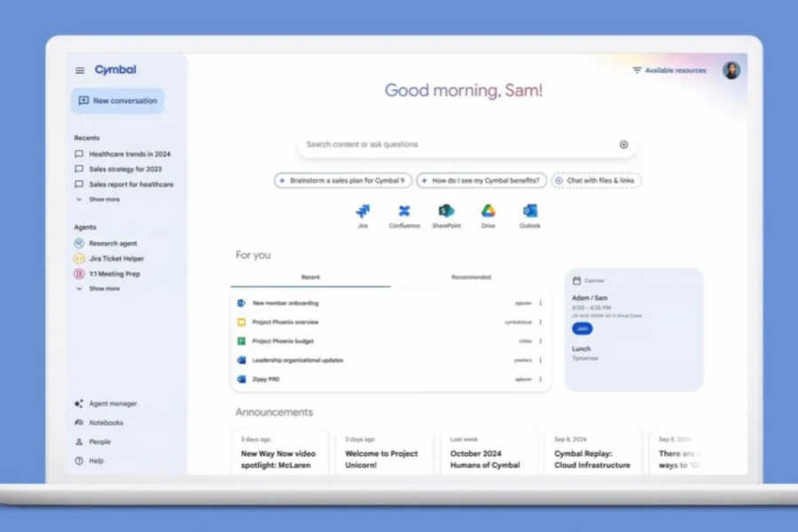Open Healthcare trends in 2024 chat
798x532 pixels.
pos(122,153)
